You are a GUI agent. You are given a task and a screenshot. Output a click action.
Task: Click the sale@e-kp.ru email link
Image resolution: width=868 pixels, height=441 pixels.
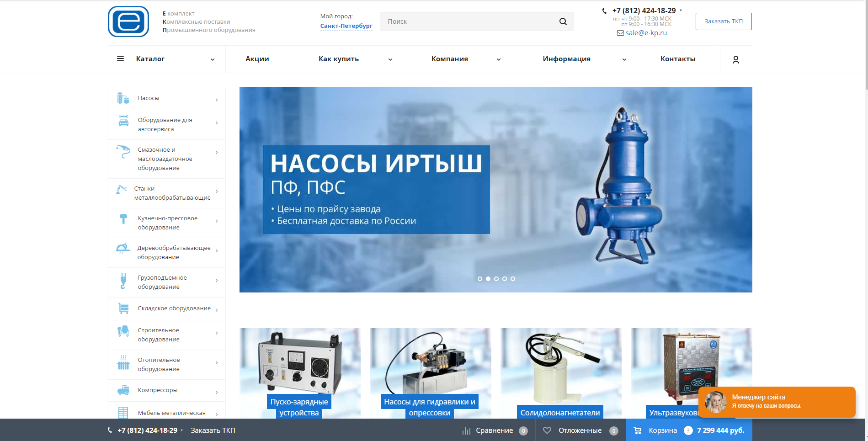click(646, 33)
